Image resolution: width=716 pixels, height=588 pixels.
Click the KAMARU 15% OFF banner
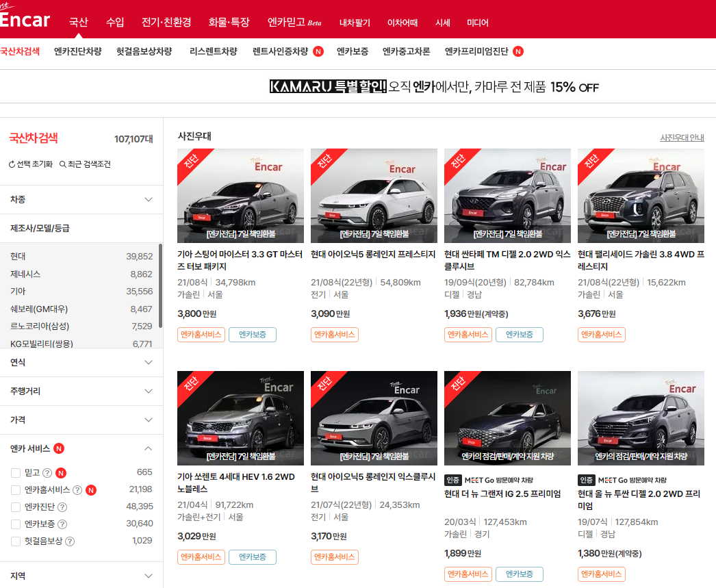pos(434,87)
